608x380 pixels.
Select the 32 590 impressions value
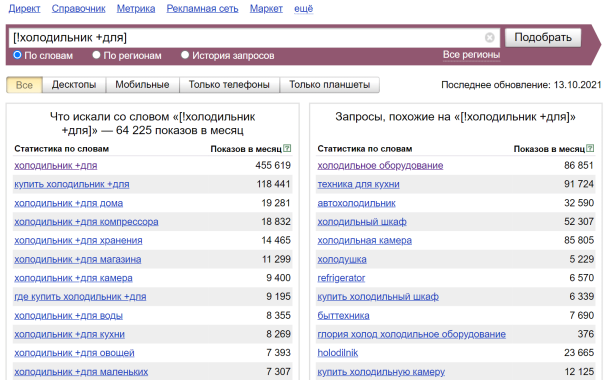click(x=579, y=203)
